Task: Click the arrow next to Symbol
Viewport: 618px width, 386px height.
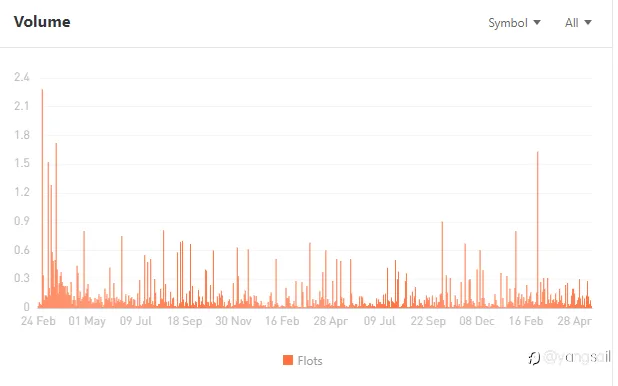Action: (537, 22)
